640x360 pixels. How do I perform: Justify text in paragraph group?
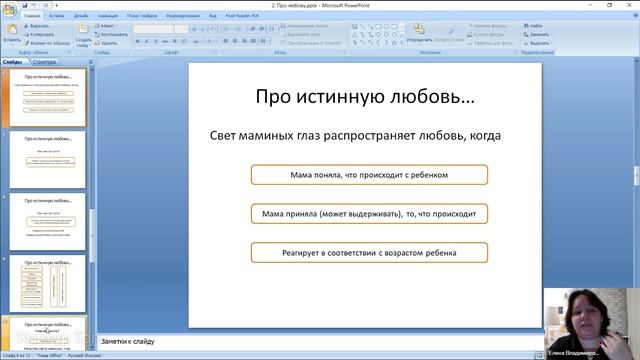(x=253, y=41)
